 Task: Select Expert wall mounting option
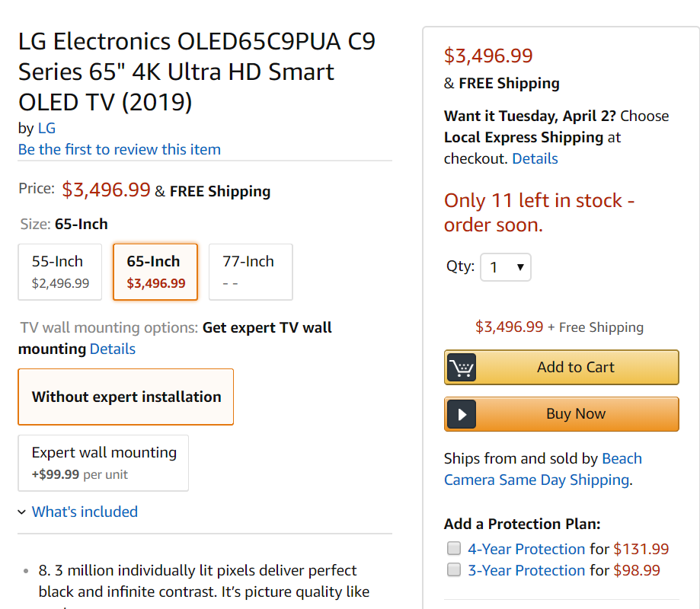coord(104,462)
